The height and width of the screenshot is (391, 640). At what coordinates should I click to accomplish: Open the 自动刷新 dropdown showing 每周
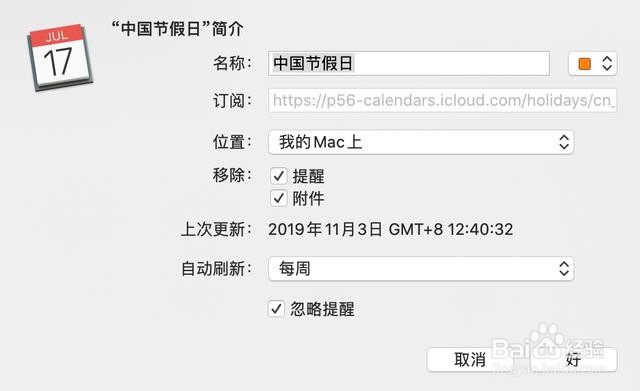tap(421, 269)
